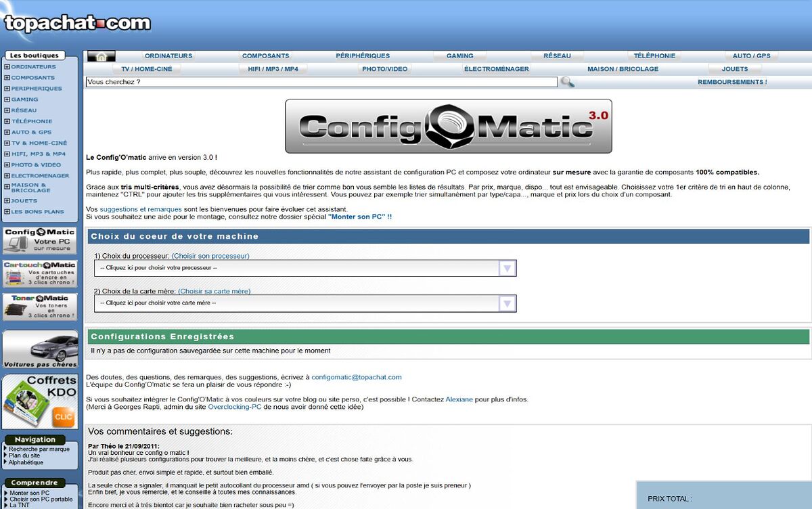Click 'Choisir son PC portable' link
The height and width of the screenshot is (509, 812).
click(x=41, y=499)
